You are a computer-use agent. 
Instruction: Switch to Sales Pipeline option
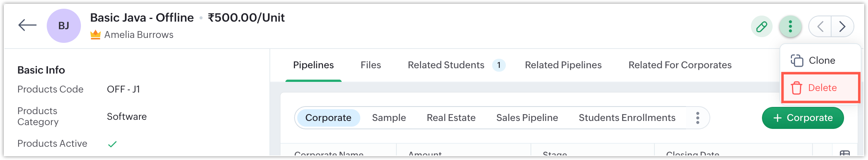coord(527,118)
